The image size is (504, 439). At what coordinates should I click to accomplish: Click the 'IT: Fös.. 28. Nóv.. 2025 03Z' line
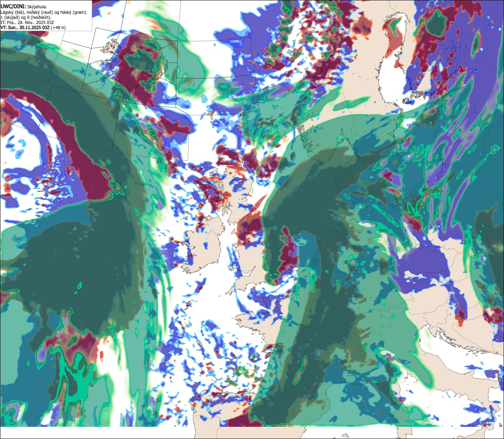[x=28, y=22]
